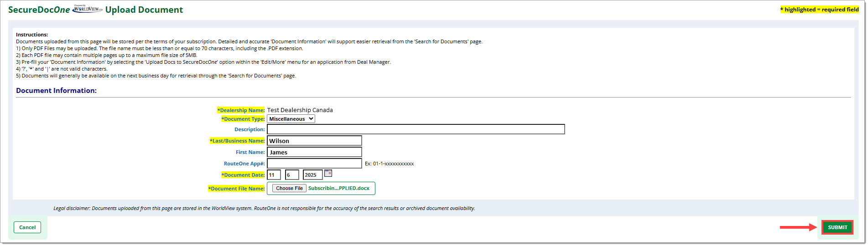This screenshot has height=246, width=868.
Task: Click the day box showing 6
Action: (x=291, y=175)
